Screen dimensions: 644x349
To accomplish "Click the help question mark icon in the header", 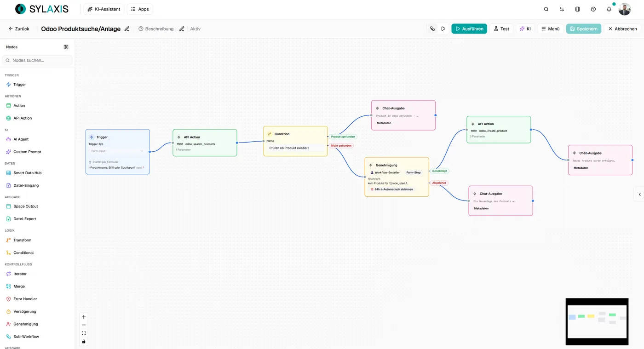I will [593, 9].
